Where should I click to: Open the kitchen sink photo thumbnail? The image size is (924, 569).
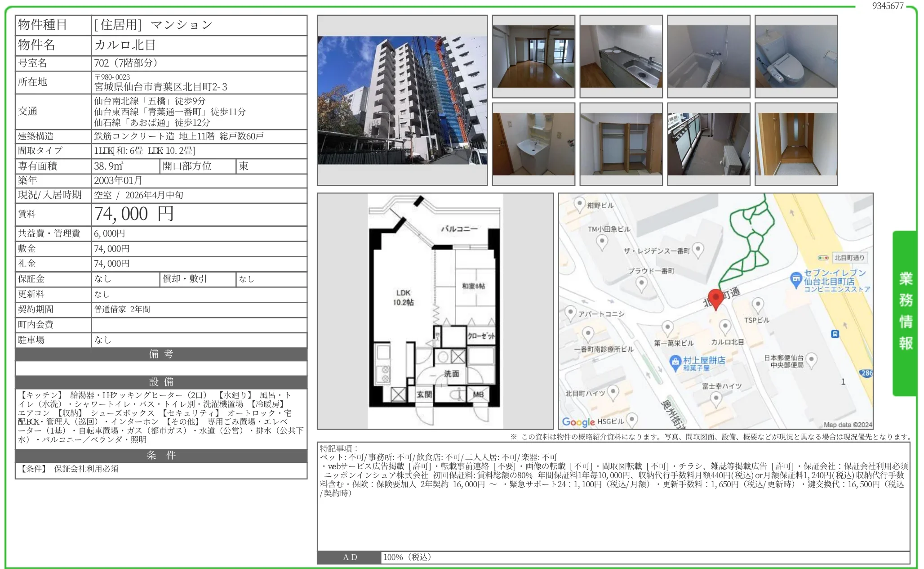[x=621, y=56]
